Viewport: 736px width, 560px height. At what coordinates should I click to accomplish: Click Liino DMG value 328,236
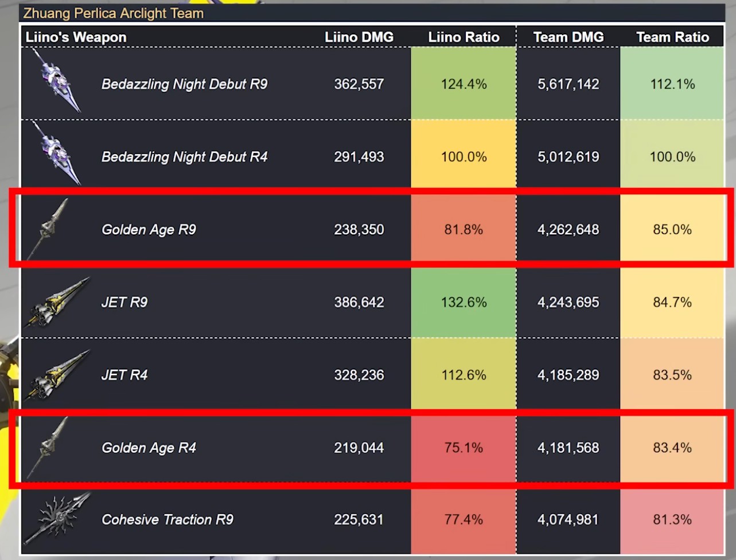[x=359, y=375]
